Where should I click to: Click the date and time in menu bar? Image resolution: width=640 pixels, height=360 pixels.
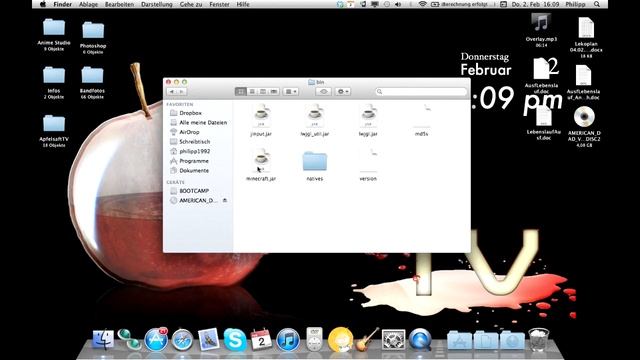535,4
